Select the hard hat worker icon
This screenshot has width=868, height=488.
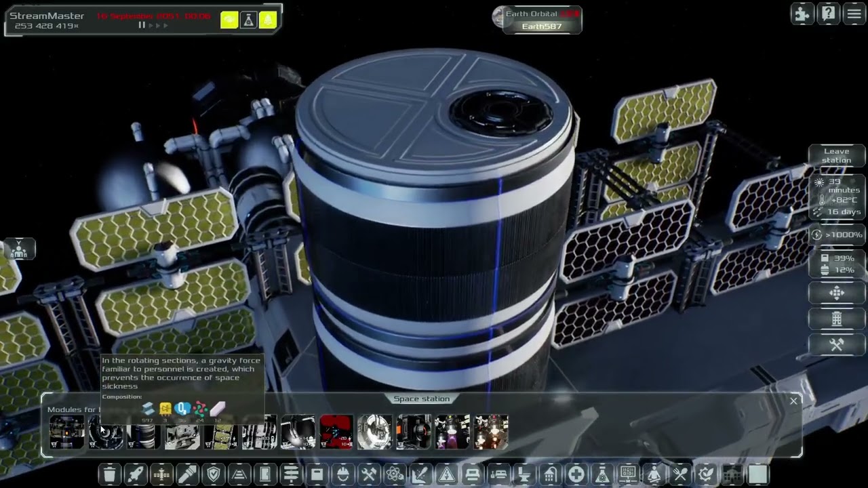pyautogui.click(x=342, y=474)
